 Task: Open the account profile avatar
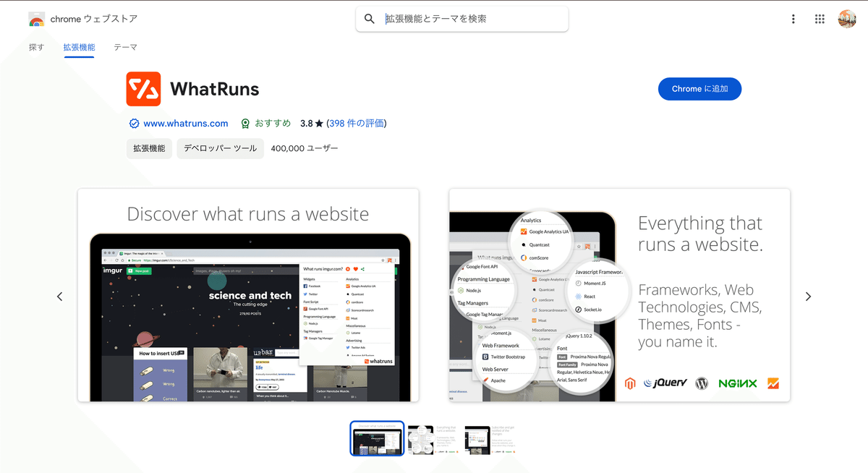click(847, 19)
